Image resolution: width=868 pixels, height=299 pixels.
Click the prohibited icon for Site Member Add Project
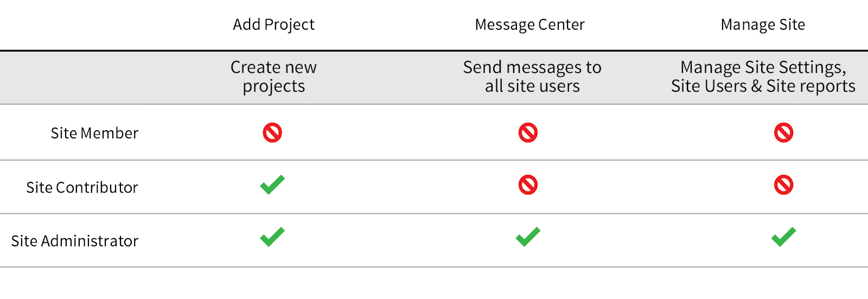[x=272, y=132]
